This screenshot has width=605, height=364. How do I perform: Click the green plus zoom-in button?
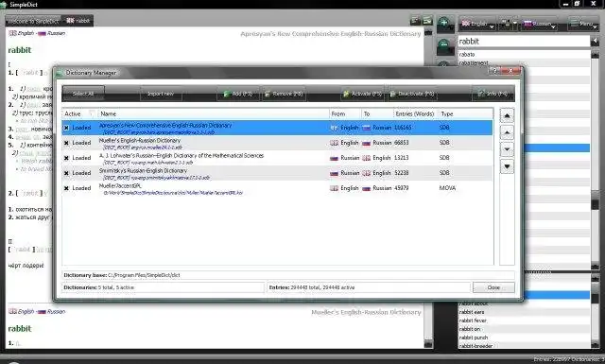(x=445, y=24)
